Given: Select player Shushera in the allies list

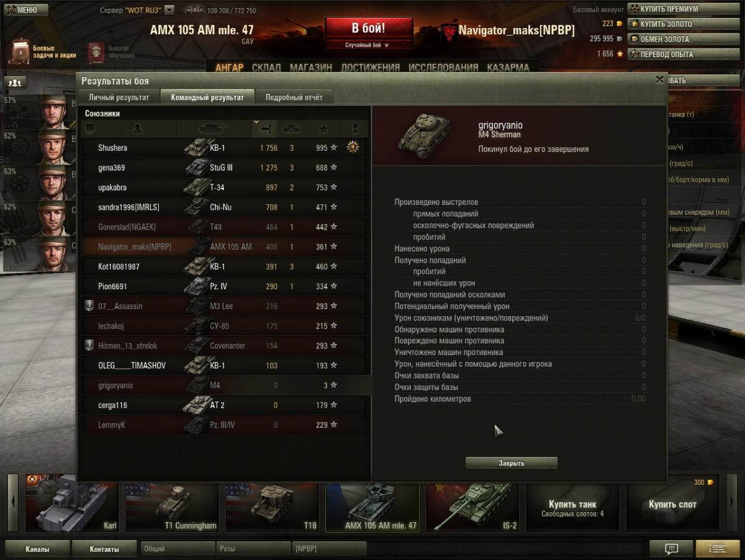Looking at the screenshot, I should coord(225,148).
